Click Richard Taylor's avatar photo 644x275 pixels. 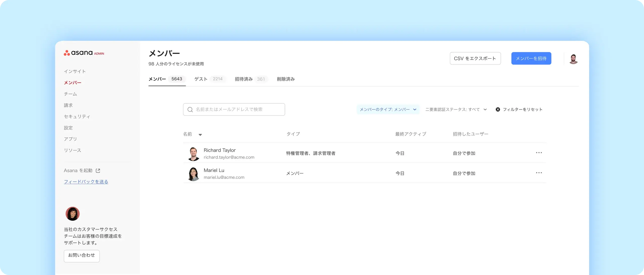pos(193,154)
